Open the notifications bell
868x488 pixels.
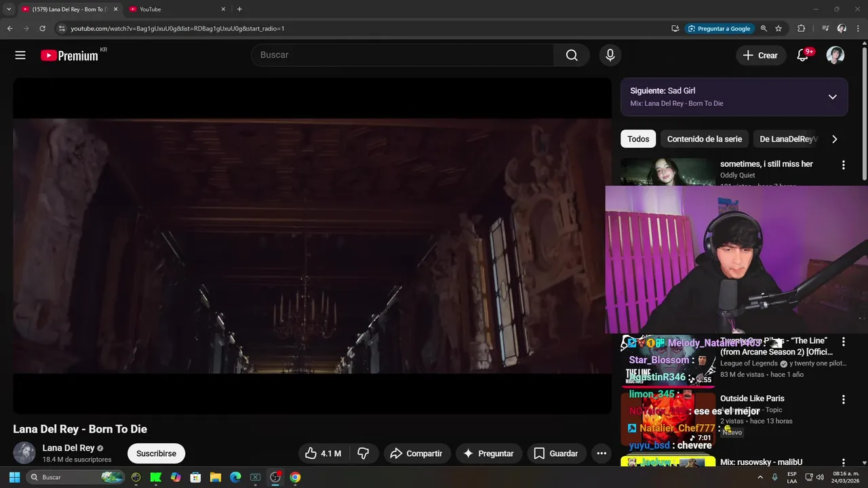point(803,56)
